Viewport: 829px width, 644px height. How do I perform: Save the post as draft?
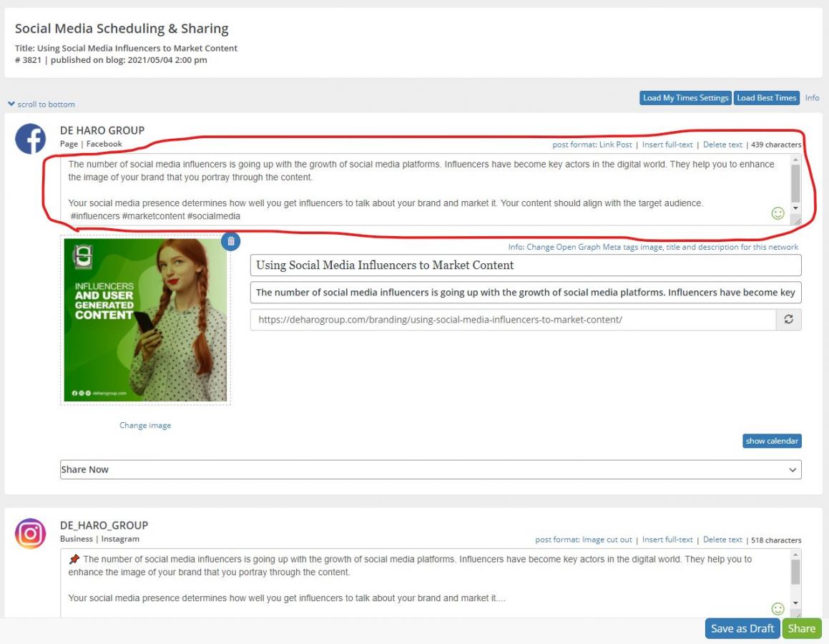(742, 628)
